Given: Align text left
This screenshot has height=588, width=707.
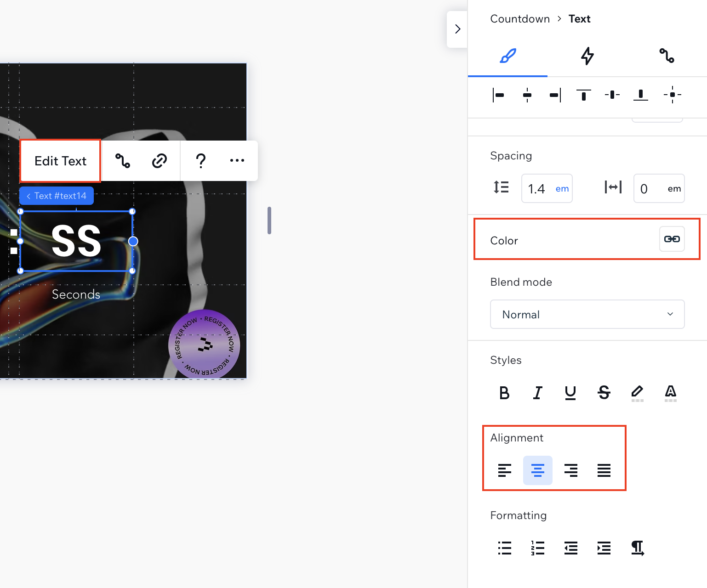Looking at the screenshot, I should [505, 470].
